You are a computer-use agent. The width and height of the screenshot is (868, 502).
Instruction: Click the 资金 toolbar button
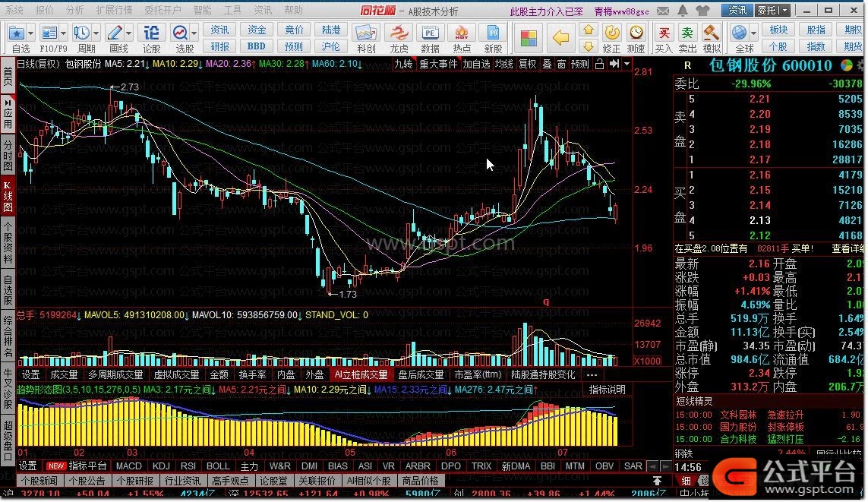[257, 30]
